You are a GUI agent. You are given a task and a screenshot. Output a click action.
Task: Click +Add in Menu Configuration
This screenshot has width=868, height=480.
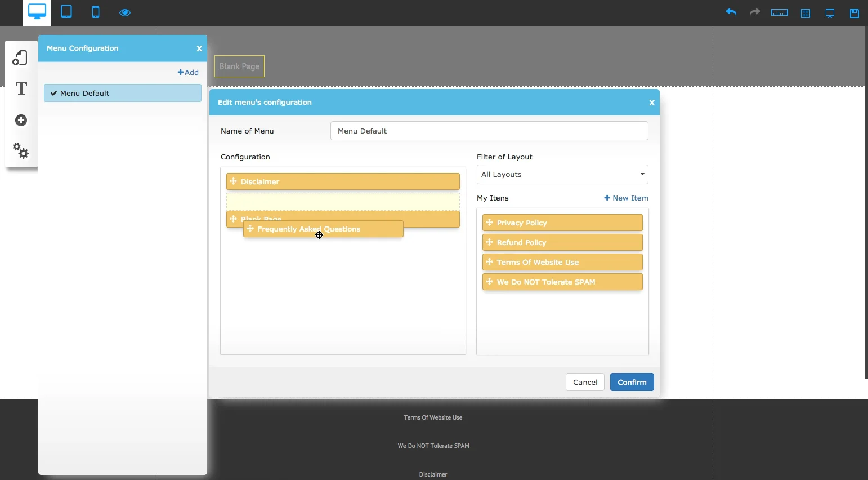click(188, 72)
